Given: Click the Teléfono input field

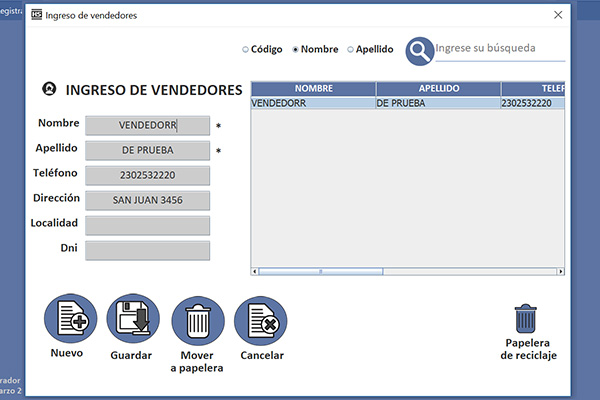Looking at the screenshot, I should (148, 175).
